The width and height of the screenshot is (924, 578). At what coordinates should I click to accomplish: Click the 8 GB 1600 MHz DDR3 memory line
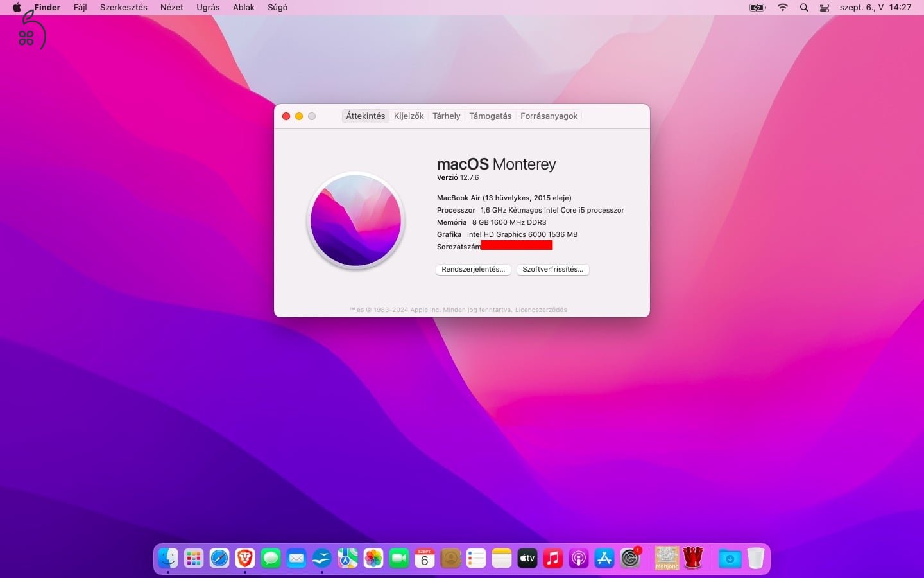(x=492, y=223)
